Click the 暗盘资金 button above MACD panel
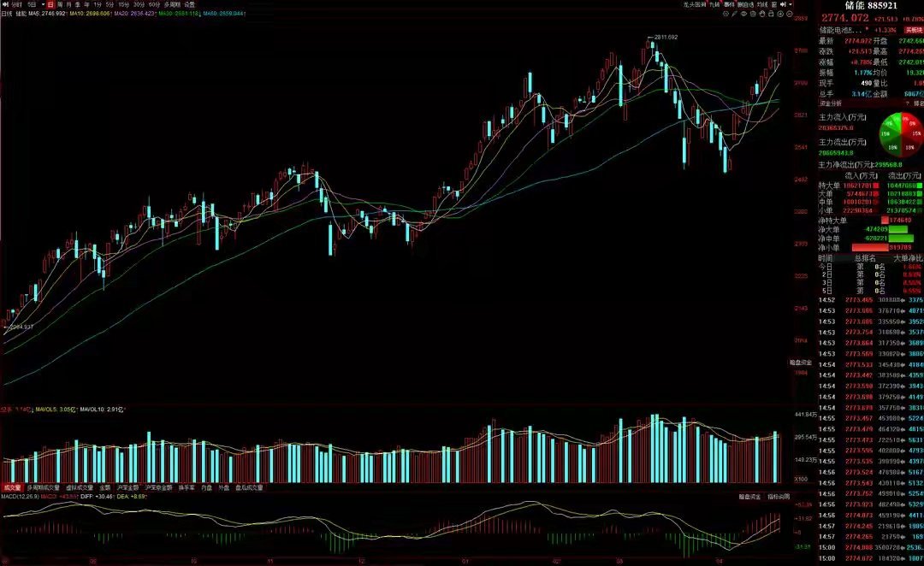Image resolution: width=924 pixels, height=566 pixels. coord(749,497)
